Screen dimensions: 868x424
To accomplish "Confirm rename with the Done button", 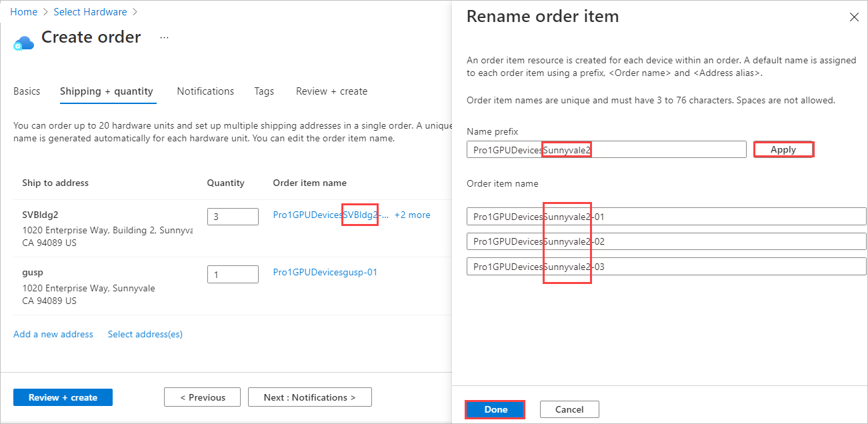I will point(494,409).
